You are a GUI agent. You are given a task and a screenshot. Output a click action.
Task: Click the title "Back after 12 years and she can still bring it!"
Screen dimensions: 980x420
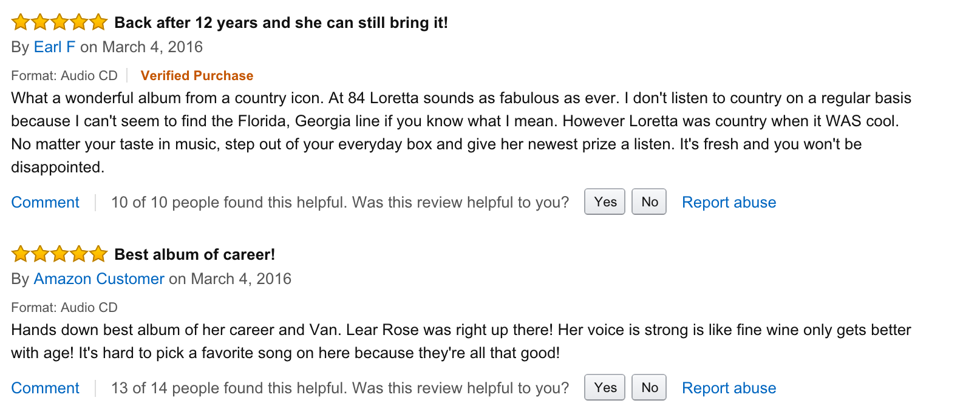[281, 23]
